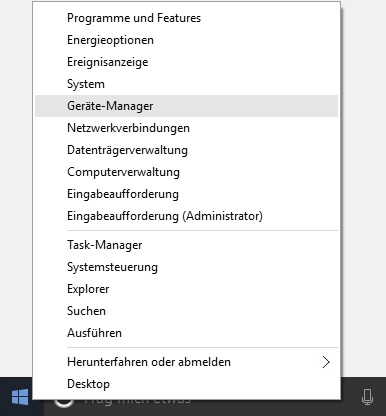
Task: Launch the Geräte-Manager
Action: (x=186, y=106)
